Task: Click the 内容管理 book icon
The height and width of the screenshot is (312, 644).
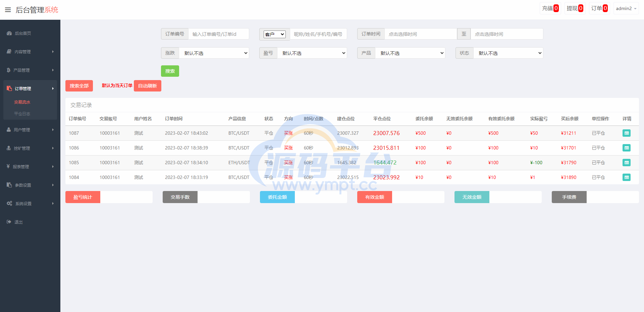Action: pos(9,52)
